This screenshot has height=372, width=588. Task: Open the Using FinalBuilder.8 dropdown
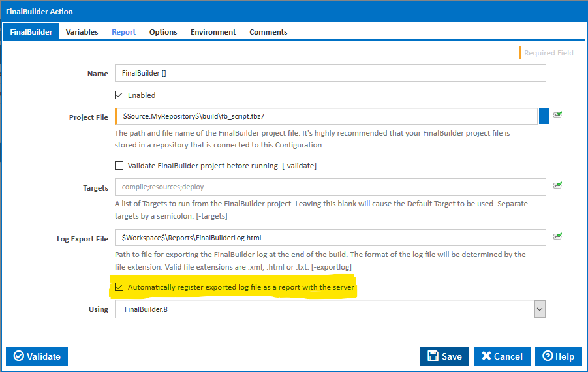(540, 309)
